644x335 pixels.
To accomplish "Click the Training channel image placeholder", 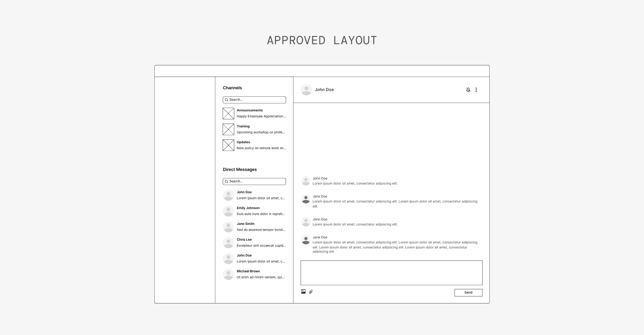I will click(x=229, y=129).
